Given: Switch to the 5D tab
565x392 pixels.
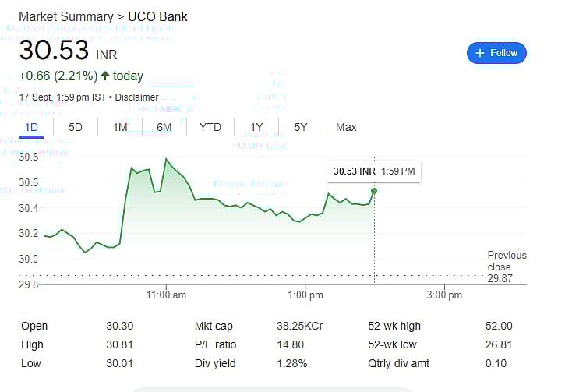Looking at the screenshot, I should coord(76,127).
